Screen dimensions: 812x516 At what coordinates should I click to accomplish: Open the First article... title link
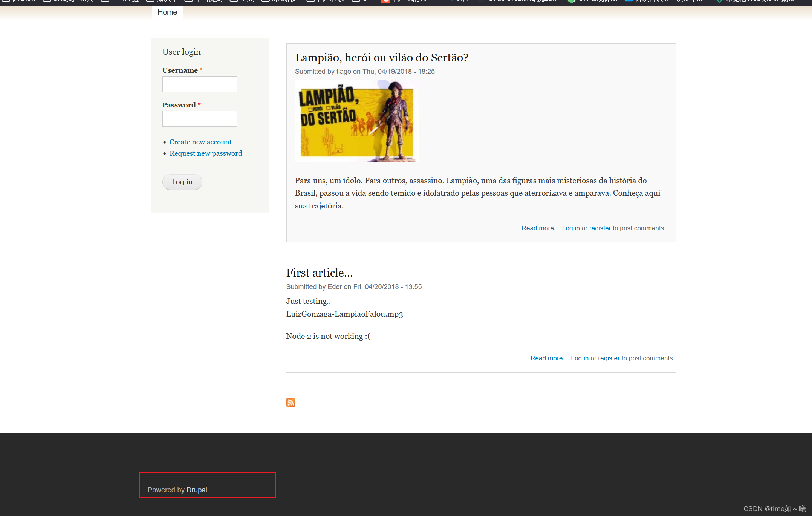click(319, 273)
